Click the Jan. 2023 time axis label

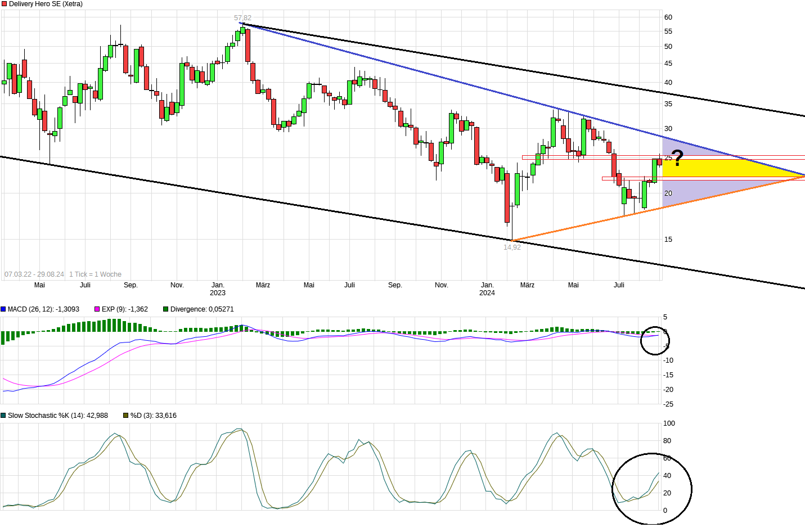(x=218, y=288)
